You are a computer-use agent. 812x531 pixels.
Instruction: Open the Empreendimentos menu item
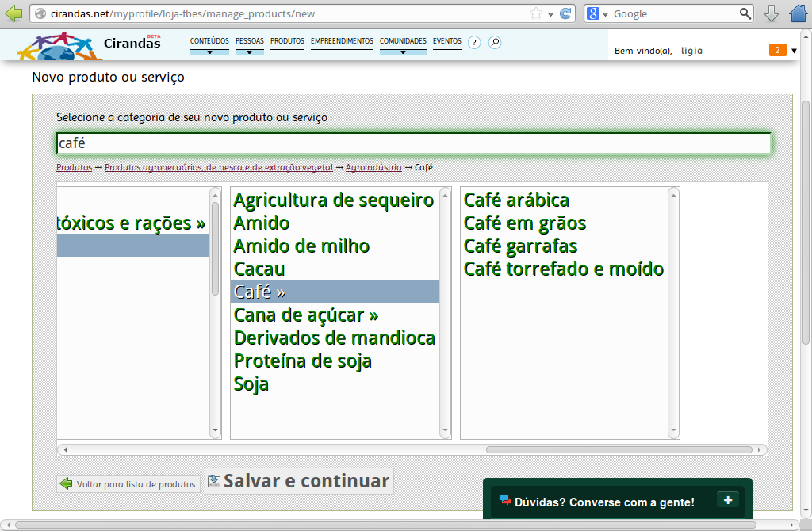(342, 41)
